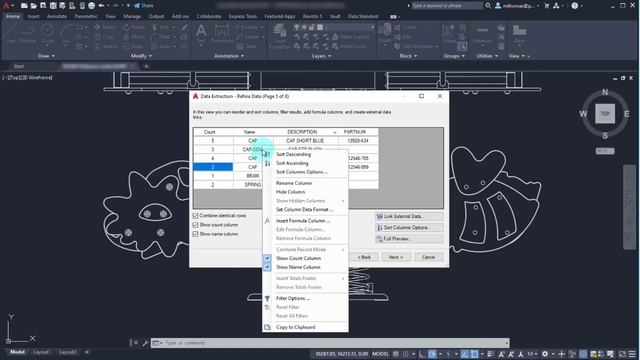
Task: Expand the Utilities panel dropdown
Action: click(487, 56)
